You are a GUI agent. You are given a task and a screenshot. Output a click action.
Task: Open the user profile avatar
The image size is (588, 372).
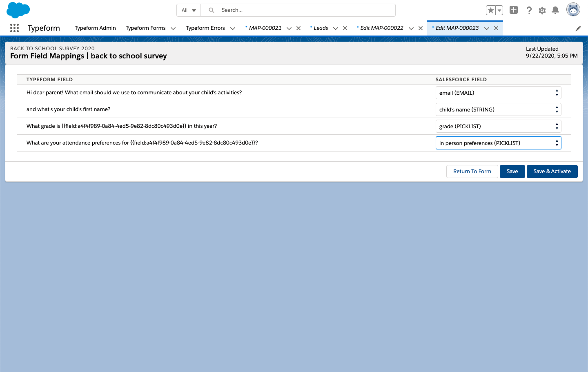[x=573, y=10]
